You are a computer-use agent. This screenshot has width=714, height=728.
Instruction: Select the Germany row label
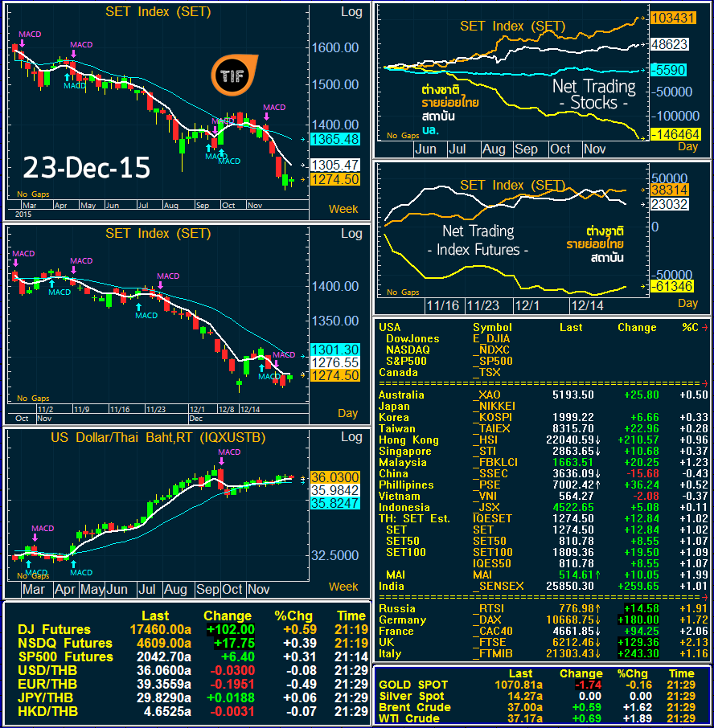(402, 620)
